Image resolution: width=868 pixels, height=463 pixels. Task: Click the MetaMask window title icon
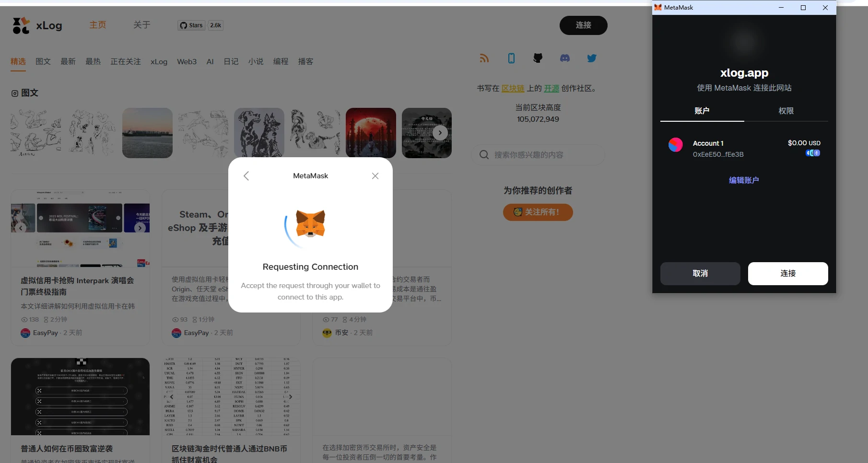[658, 7]
